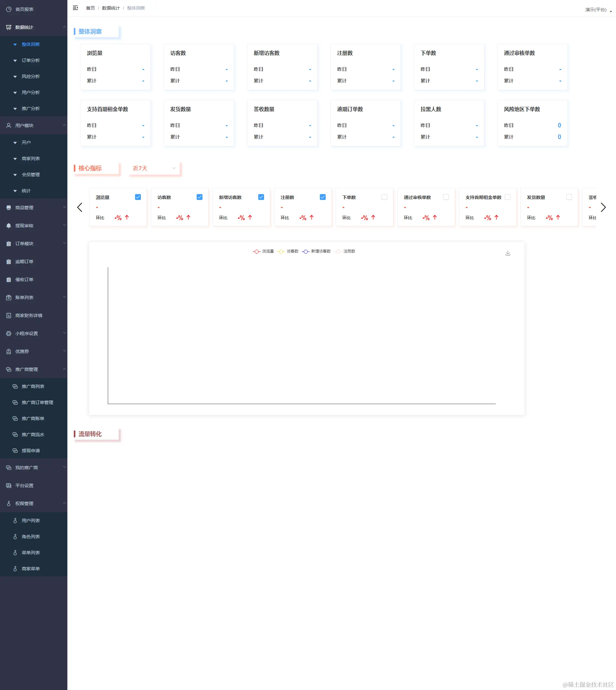Open the 近7天 time range dropdown
616x690 pixels.
(154, 168)
